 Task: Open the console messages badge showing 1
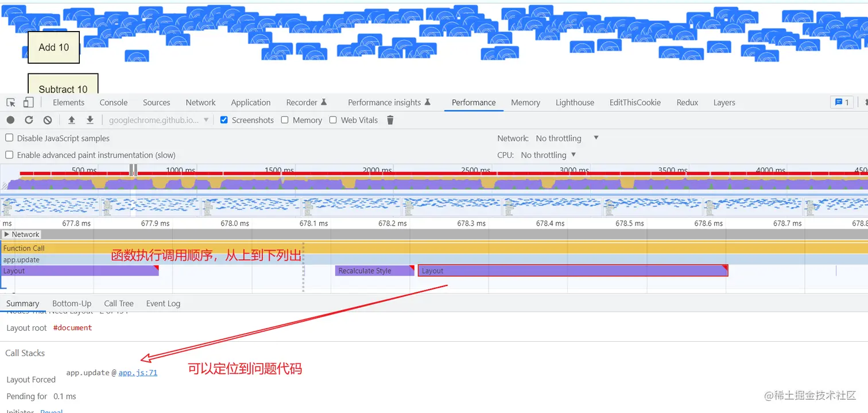point(842,102)
